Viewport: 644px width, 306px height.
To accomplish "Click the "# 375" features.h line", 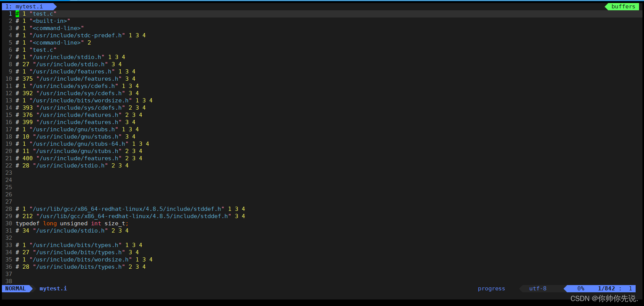I will (x=76, y=79).
